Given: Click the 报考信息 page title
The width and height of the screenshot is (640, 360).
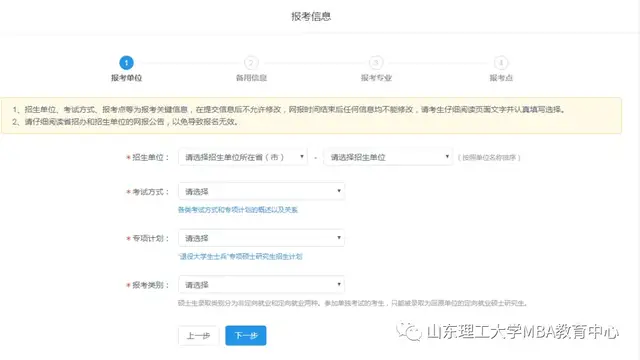Looking at the screenshot, I should (x=311, y=16).
